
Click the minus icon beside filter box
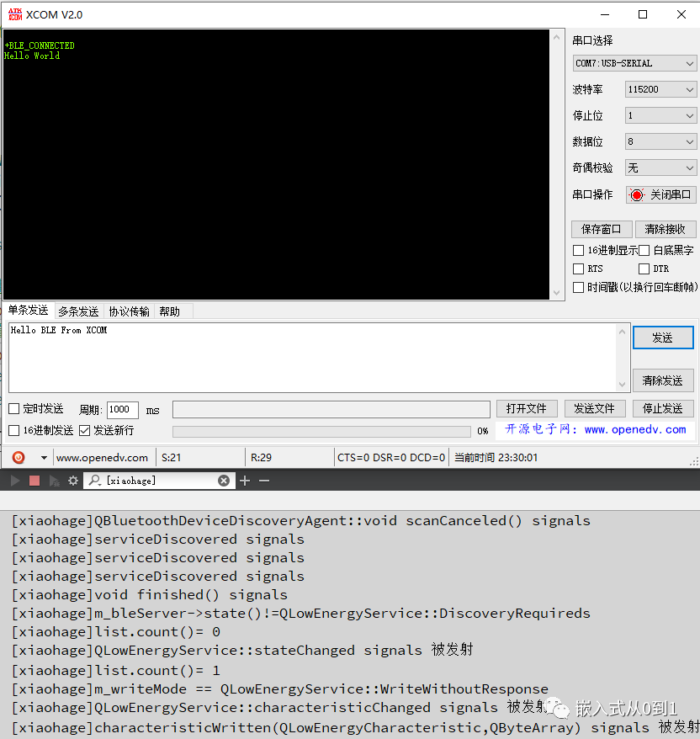264,481
